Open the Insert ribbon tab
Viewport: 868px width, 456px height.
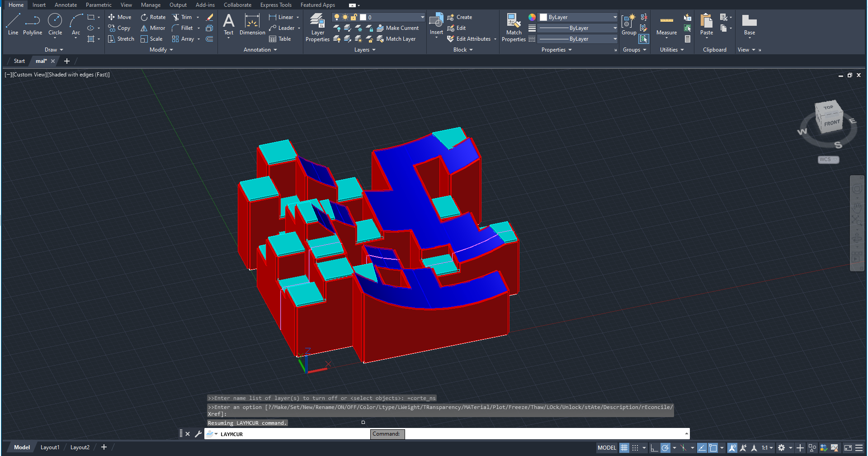(39, 5)
